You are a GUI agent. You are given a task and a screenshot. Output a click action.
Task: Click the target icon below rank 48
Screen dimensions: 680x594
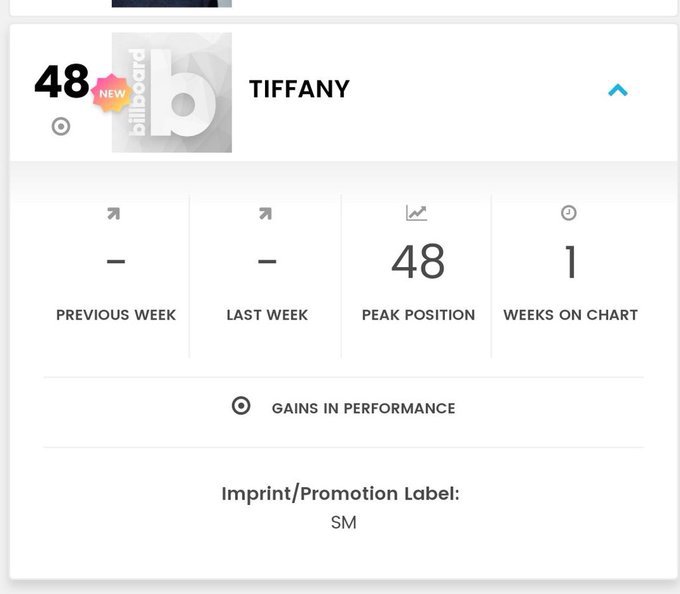tap(61, 127)
